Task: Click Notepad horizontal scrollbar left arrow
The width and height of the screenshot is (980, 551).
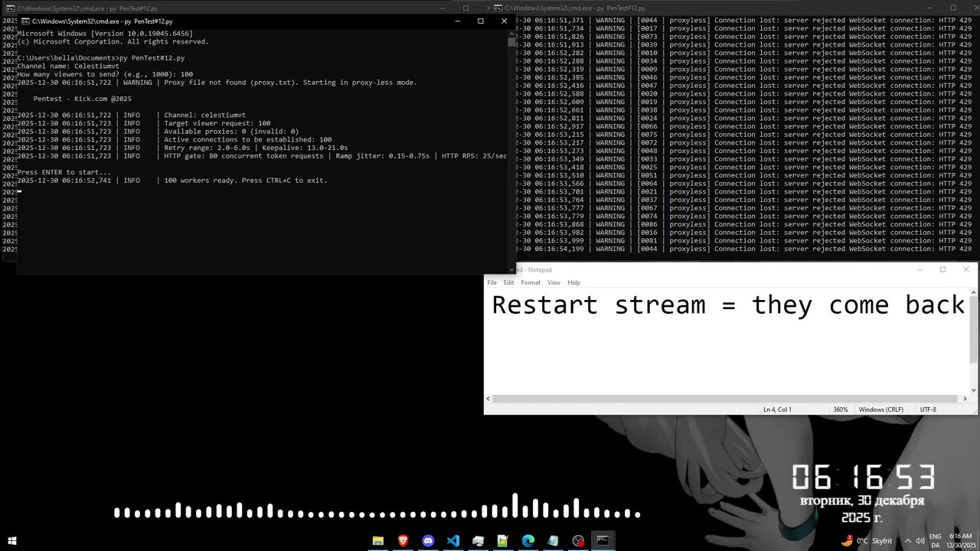Action: click(x=488, y=399)
